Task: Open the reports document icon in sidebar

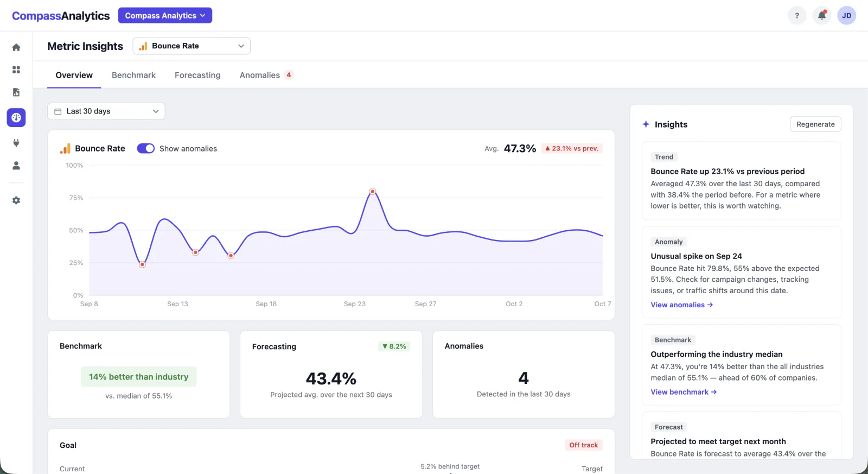Action: [16, 92]
